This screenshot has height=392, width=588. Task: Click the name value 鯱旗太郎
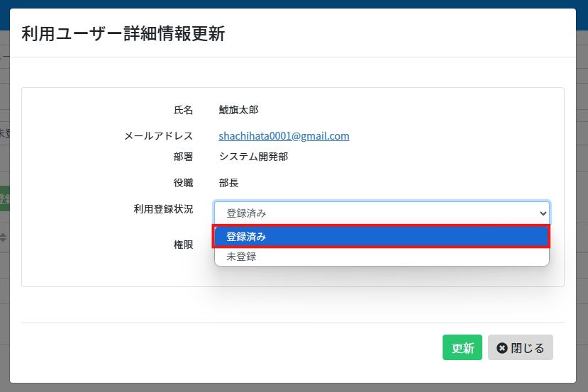tap(238, 110)
